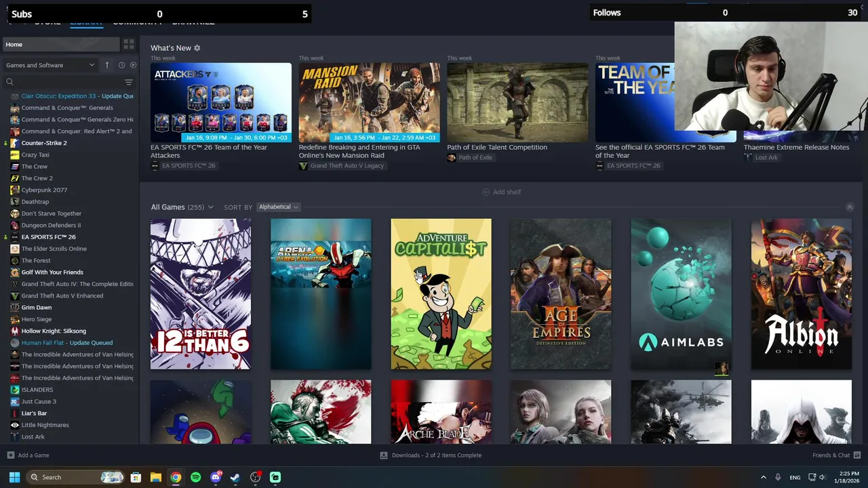Open Spotify from taskbar

(195, 477)
